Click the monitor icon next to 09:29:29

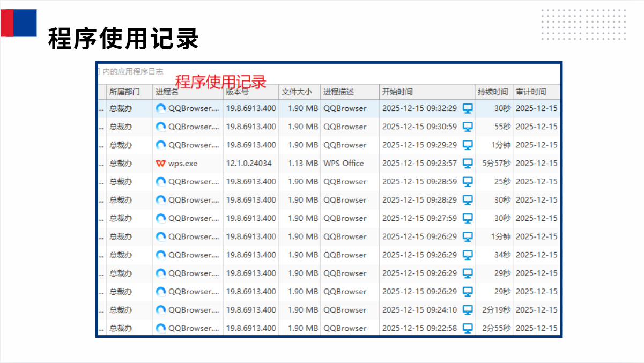(468, 145)
